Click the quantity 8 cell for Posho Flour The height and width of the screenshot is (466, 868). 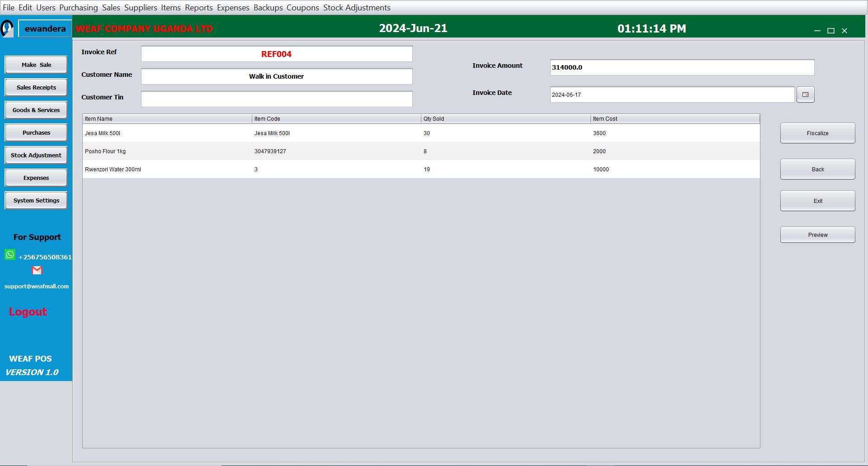tap(506, 151)
